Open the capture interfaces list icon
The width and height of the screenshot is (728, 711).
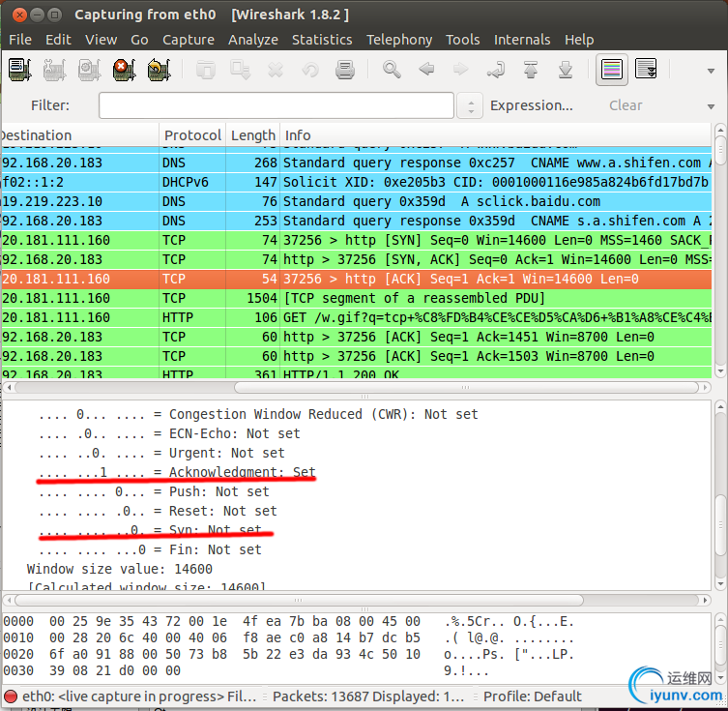[19, 70]
